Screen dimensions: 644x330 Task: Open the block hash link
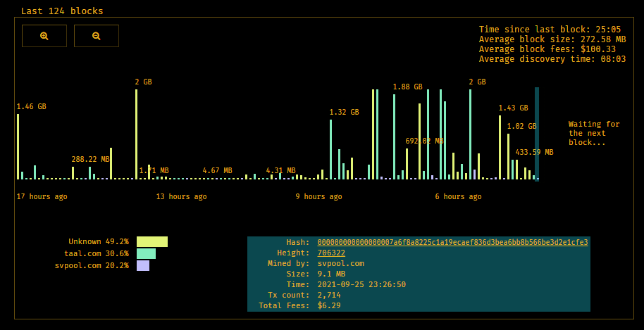click(x=452, y=242)
